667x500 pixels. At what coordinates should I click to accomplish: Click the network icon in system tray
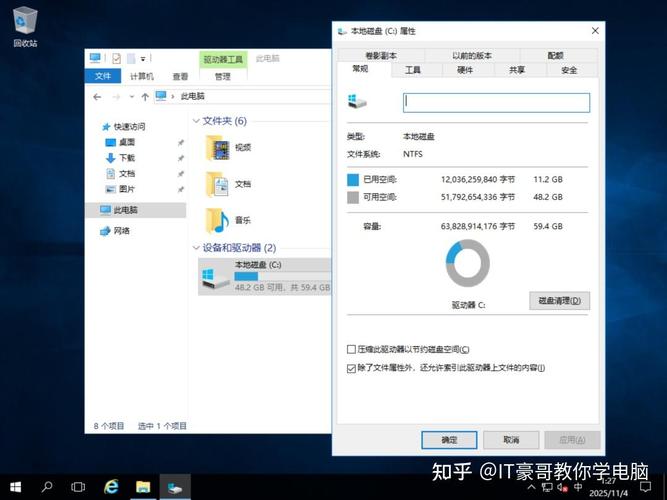click(x=547, y=487)
